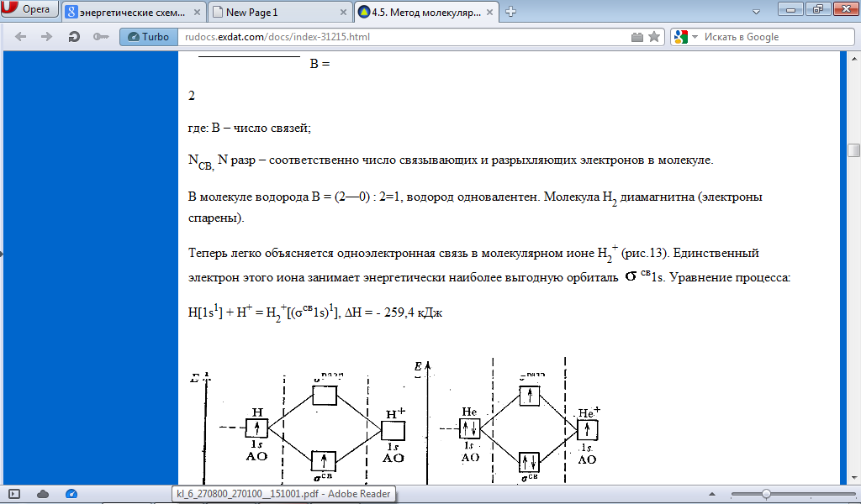
Task: Restore down the Opera window
Action: (x=817, y=8)
